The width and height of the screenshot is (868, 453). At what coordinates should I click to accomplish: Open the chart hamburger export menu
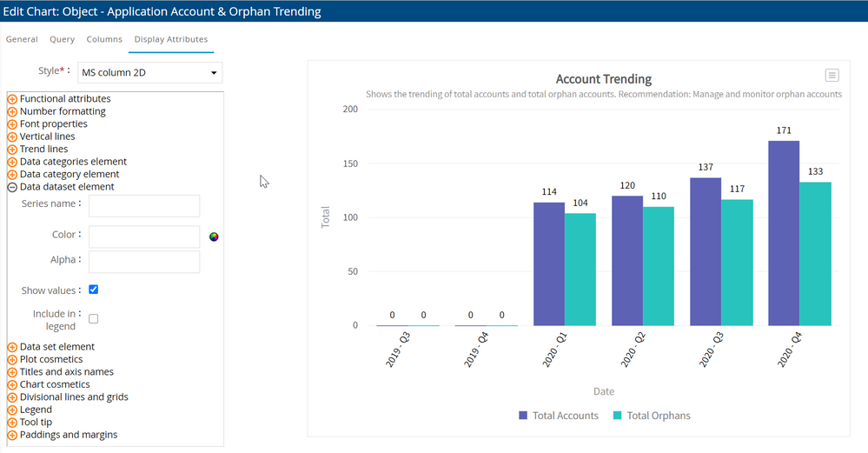[x=832, y=76]
